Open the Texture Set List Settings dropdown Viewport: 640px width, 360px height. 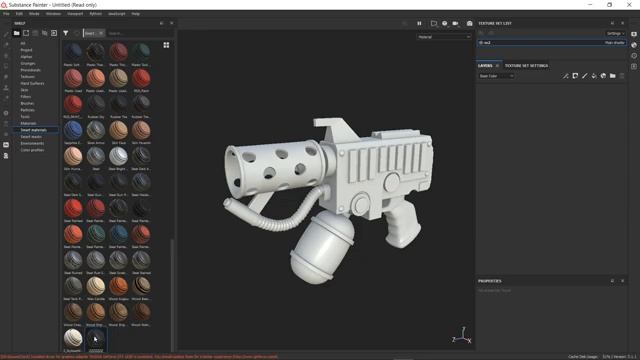pyautogui.click(x=616, y=33)
